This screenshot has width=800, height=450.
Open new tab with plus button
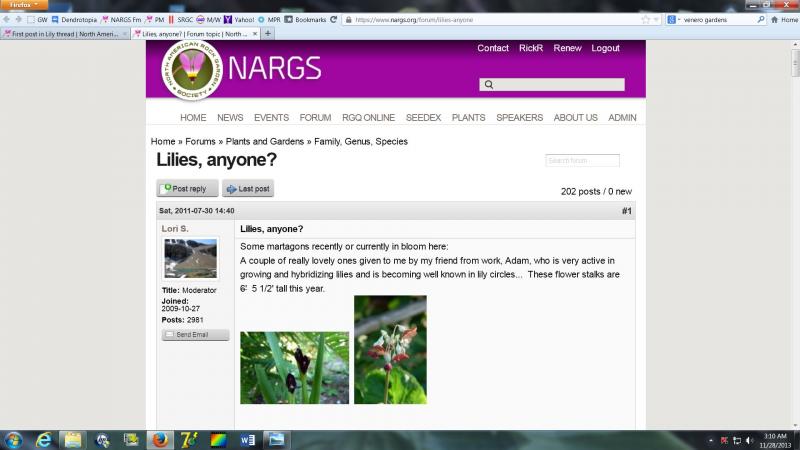click(x=268, y=33)
